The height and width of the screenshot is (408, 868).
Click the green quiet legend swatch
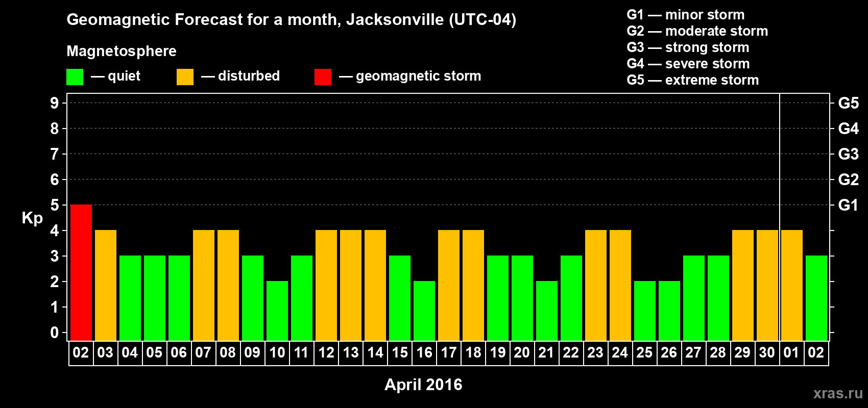coord(75,77)
